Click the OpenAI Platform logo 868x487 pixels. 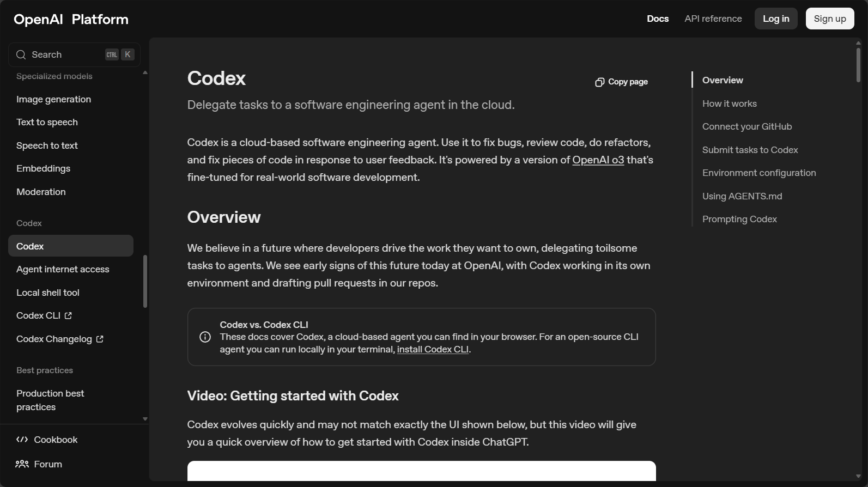coord(71,19)
